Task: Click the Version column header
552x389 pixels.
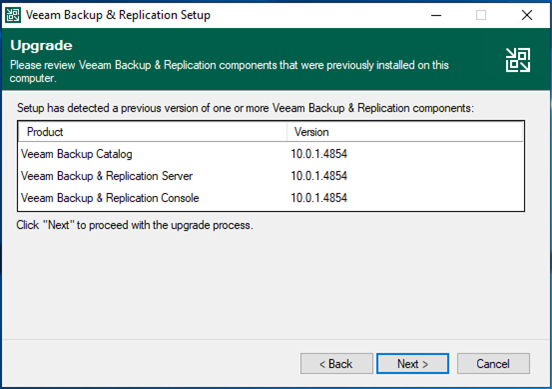Action: (x=405, y=132)
